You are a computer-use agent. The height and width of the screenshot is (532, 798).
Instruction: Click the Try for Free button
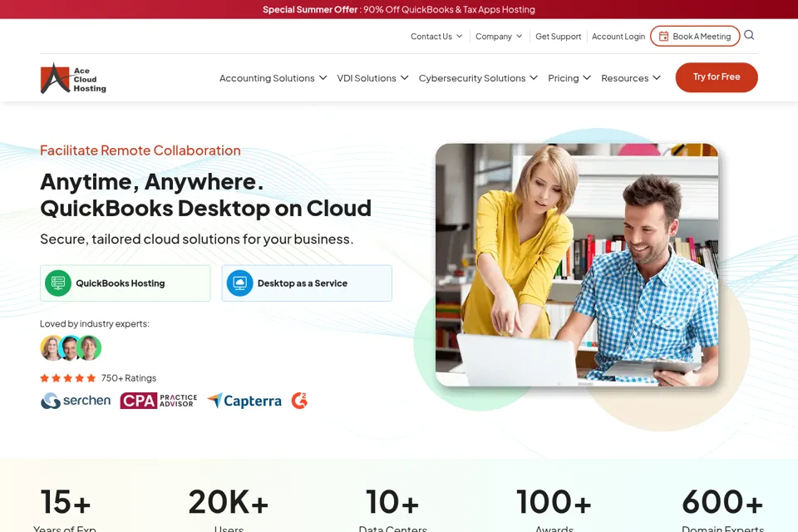[717, 77]
